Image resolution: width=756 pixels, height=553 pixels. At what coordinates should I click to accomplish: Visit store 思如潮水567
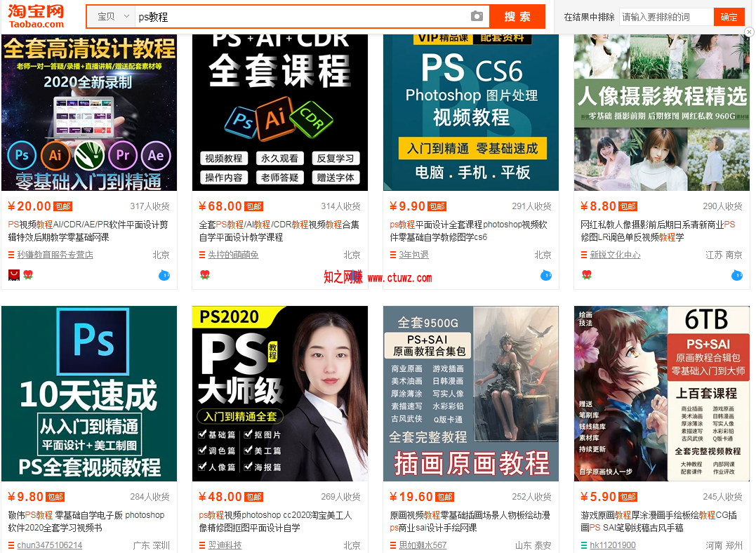click(x=423, y=545)
